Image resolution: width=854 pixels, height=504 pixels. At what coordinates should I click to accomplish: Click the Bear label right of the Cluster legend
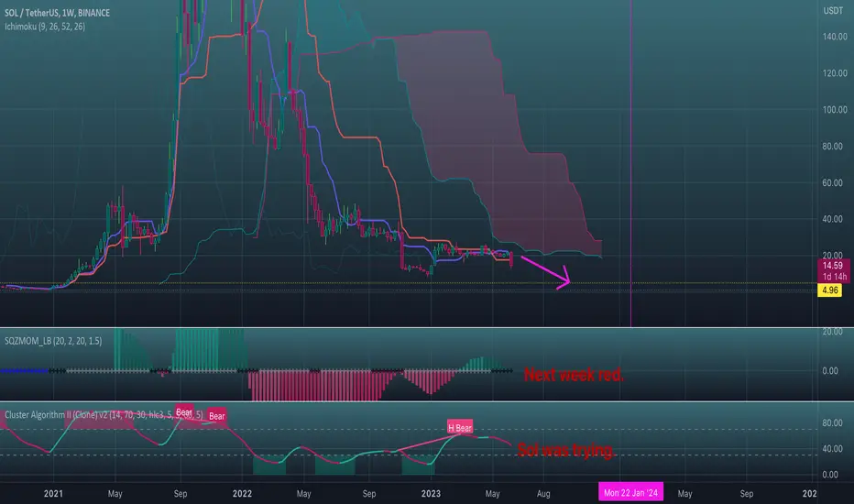217,416
